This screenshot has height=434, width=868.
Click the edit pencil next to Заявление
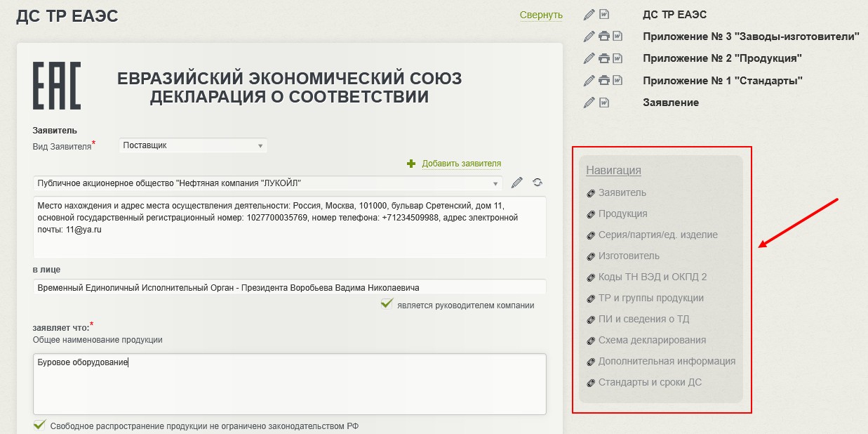pos(589,103)
